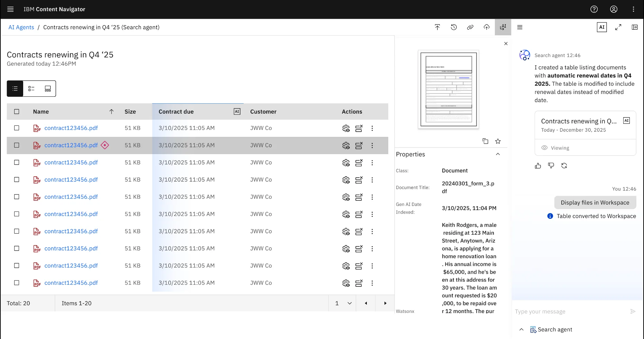Image resolution: width=644 pixels, height=339 pixels.
Task: Expand chat panel with diagonal arrows icon
Action: pos(618,27)
